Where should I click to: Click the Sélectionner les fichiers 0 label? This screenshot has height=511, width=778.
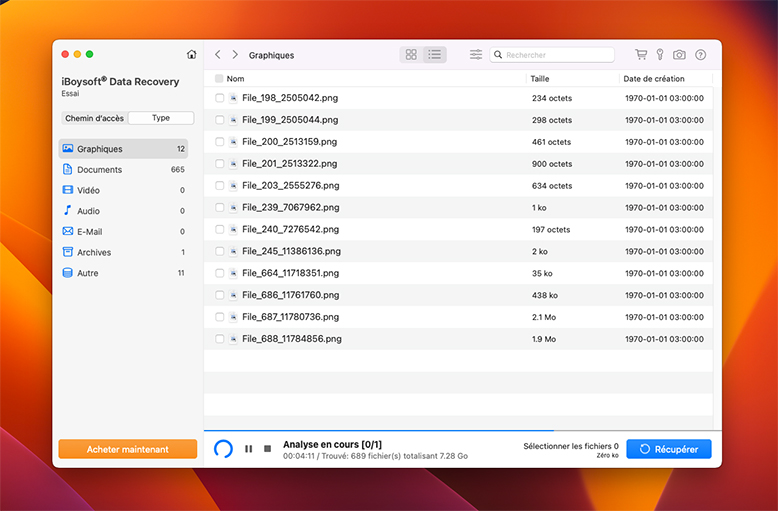(x=571, y=446)
